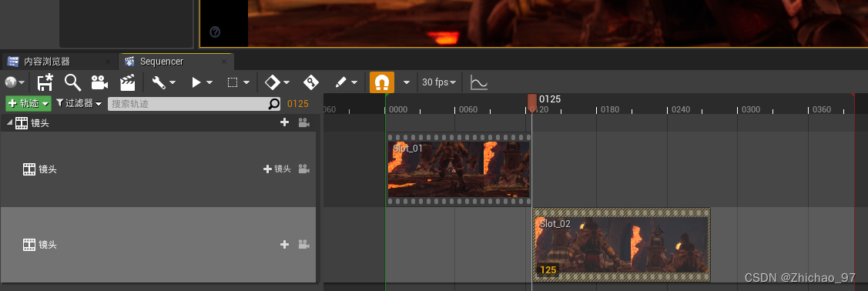Select the highlighted second shot track row
The width and height of the screenshot is (868, 291).
point(158,245)
